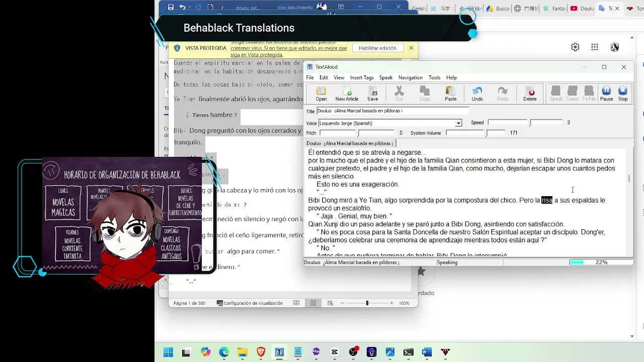Screen dimensions: 644x362
Task: Click the 100% zoom level in Word
Action: (404, 303)
